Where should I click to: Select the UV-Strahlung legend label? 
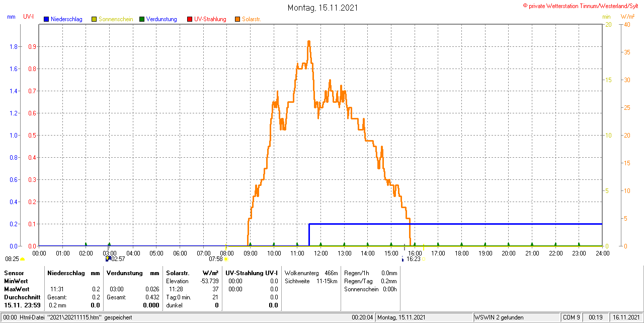click(x=210, y=19)
